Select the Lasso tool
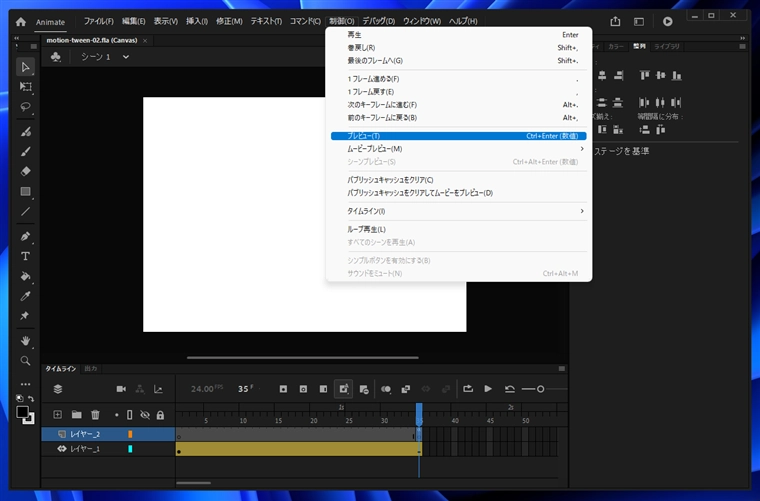The width and height of the screenshot is (760, 501). [x=25, y=107]
